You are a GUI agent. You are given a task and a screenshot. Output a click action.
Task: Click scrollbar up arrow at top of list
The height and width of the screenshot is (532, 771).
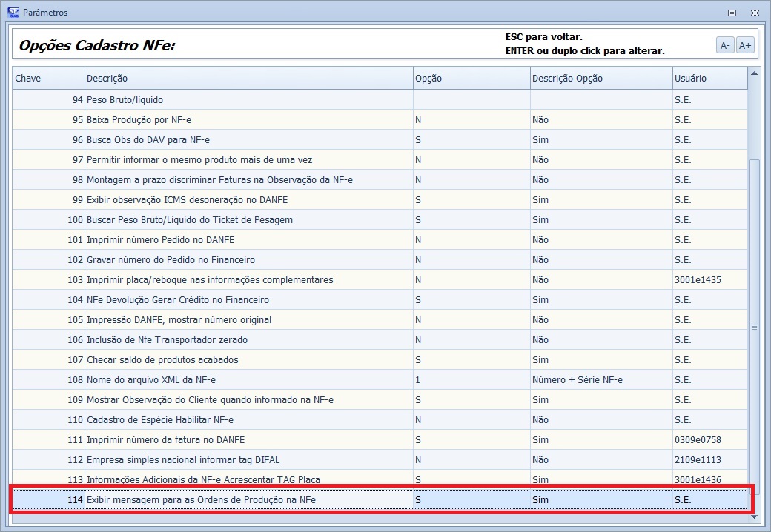coord(754,73)
